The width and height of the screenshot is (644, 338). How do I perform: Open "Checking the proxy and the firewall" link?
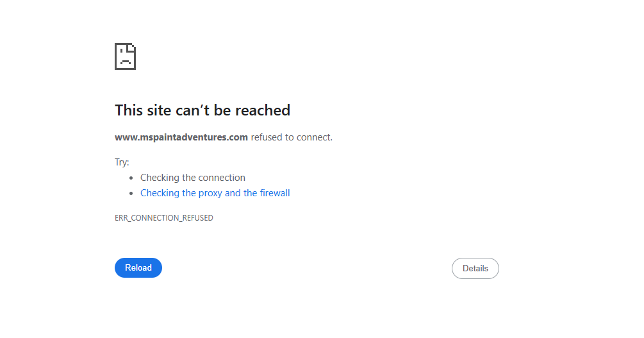pyautogui.click(x=215, y=193)
